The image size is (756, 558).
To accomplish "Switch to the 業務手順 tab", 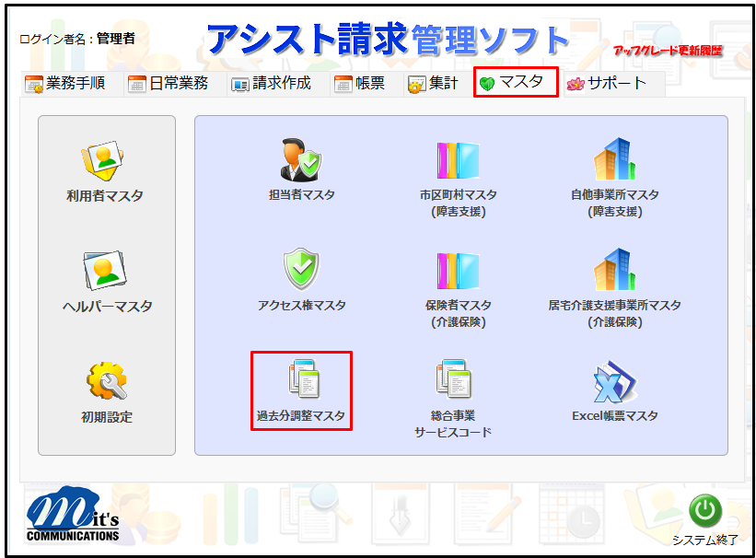I will pyautogui.click(x=64, y=82).
